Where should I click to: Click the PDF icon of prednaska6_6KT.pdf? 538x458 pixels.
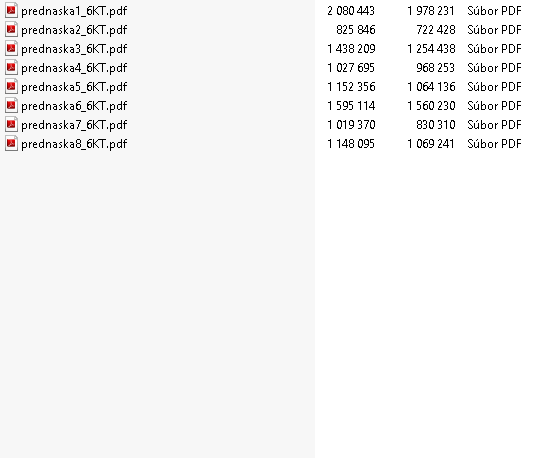pos(11,106)
